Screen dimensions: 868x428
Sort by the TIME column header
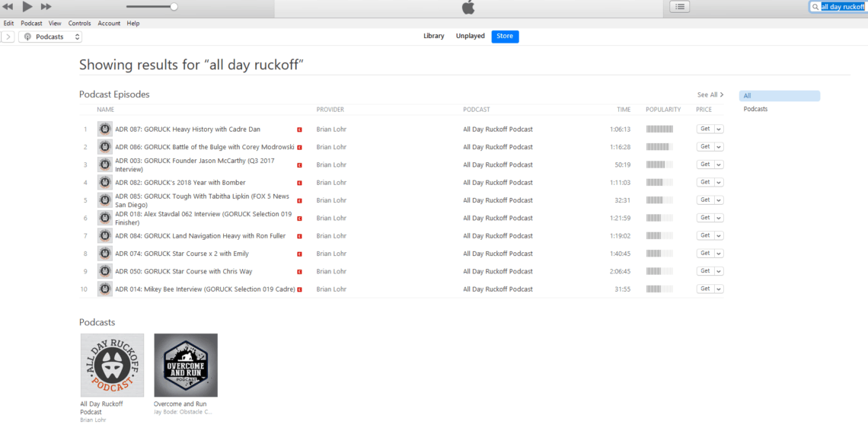tap(624, 110)
